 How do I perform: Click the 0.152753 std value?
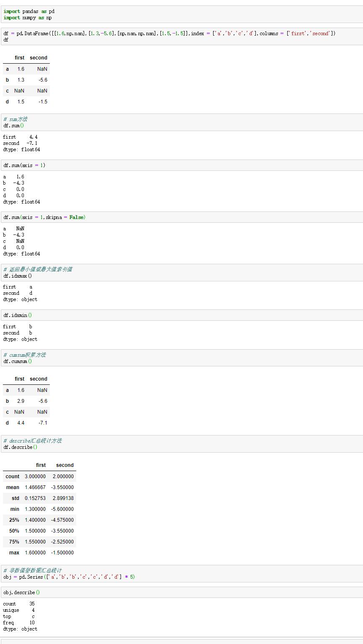pyautogui.click(x=35, y=498)
